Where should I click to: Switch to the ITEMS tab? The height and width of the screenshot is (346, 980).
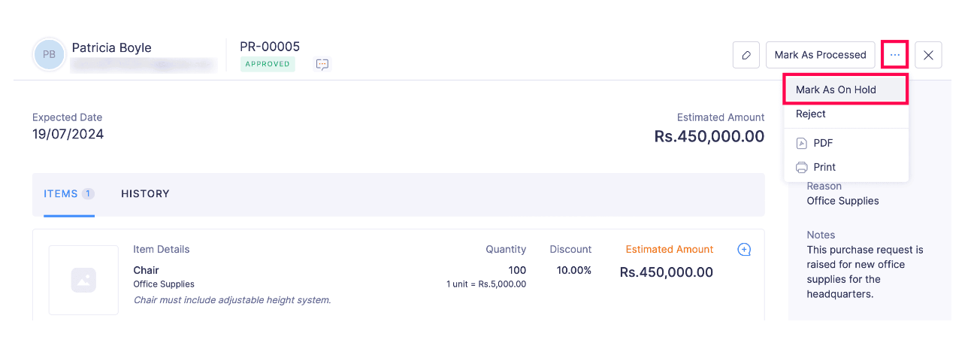(68, 194)
